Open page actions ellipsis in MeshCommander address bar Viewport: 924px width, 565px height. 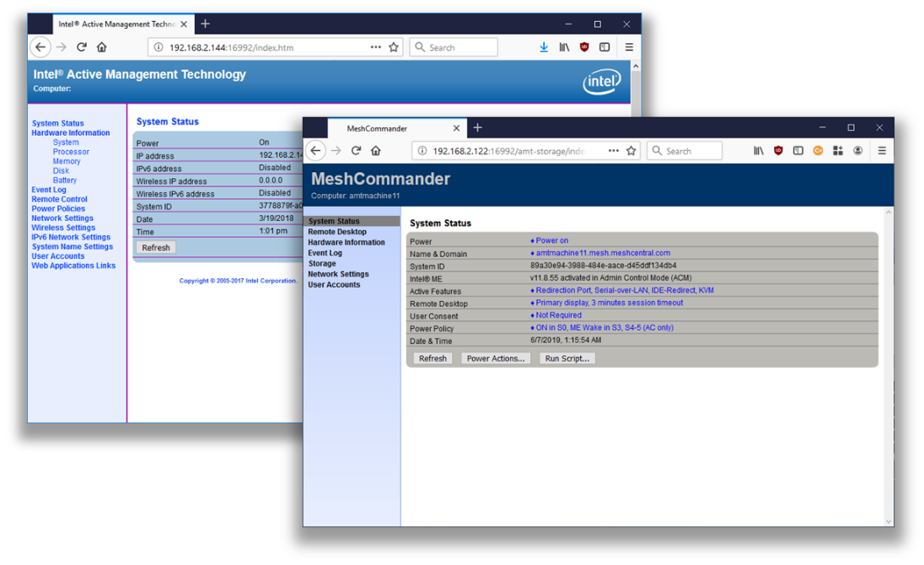pos(613,151)
